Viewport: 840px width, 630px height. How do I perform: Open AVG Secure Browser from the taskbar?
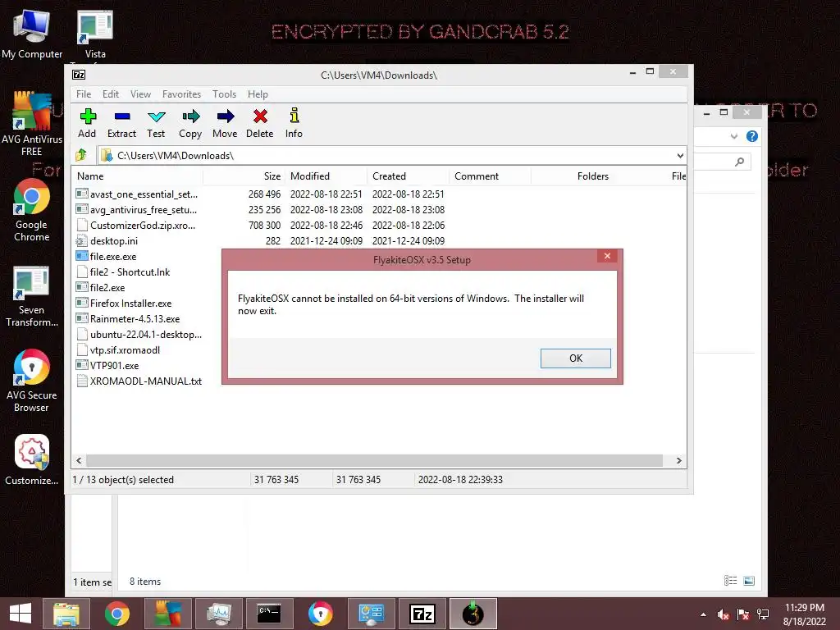321,614
